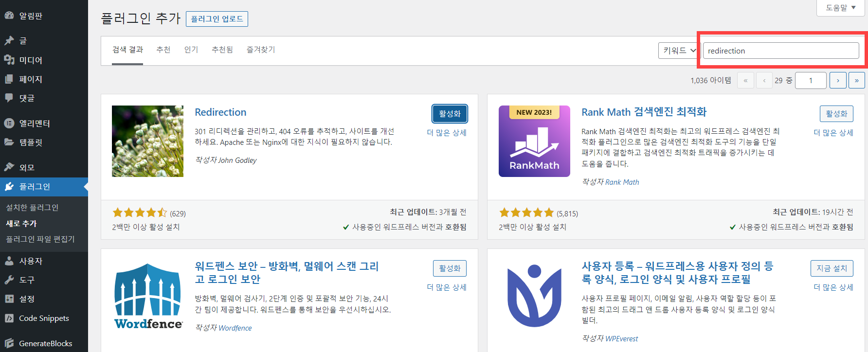Open the 키워드 search type dropdown
Viewport: 868px width, 352px height.
tap(679, 50)
